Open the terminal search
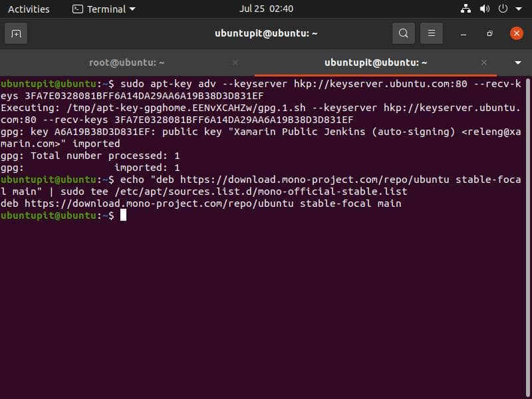The width and height of the screenshot is (532, 399). pos(403,33)
